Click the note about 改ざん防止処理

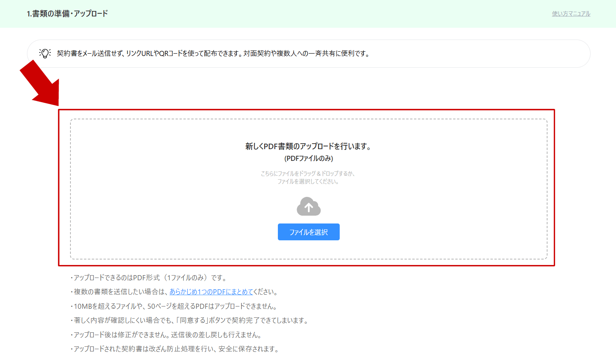[x=175, y=349]
